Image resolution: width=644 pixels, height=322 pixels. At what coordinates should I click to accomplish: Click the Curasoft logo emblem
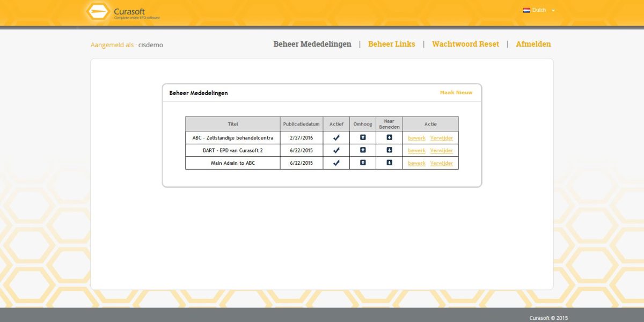(98, 11)
